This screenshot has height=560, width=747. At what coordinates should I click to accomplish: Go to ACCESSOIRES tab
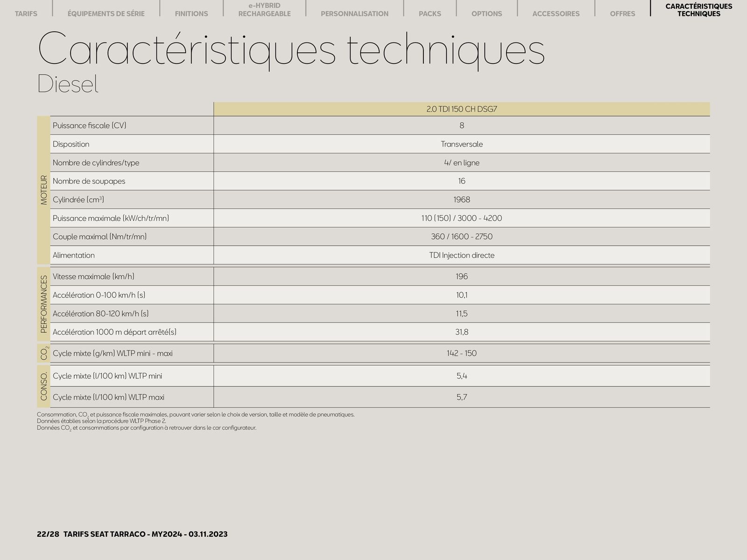[556, 14]
